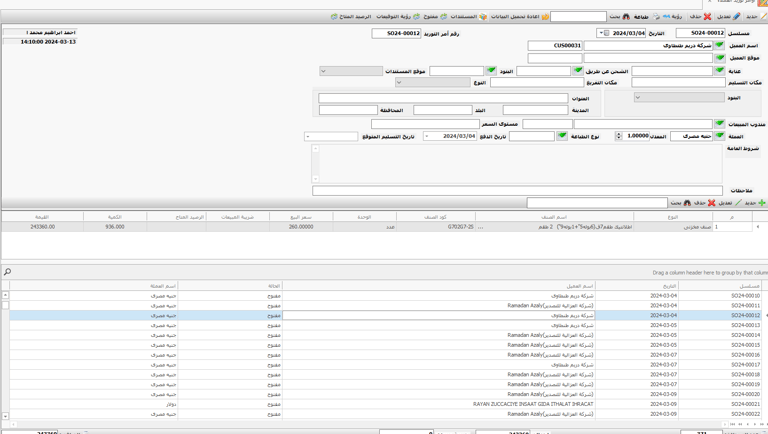The image size is (768, 434).
Task: Open the Documents (المستندات) toolbar icon
Action: pos(483,16)
